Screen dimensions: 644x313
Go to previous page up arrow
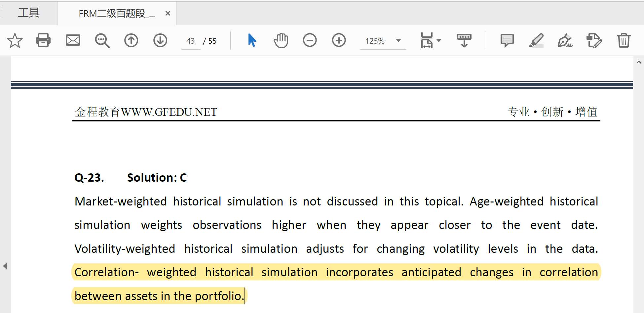(131, 40)
